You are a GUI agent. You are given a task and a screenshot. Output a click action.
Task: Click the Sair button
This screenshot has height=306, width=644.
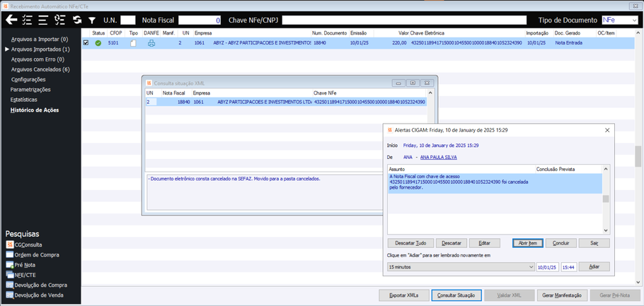click(x=594, y=243)
